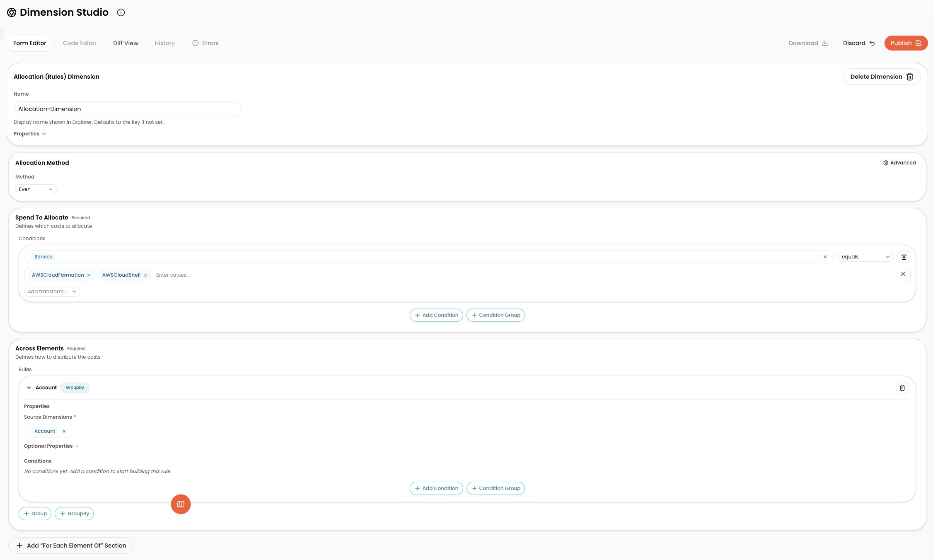Viewport: 933px width, 560px height.
Task: Open Advanced allocation method settings
Action: (x=899, y=163)
